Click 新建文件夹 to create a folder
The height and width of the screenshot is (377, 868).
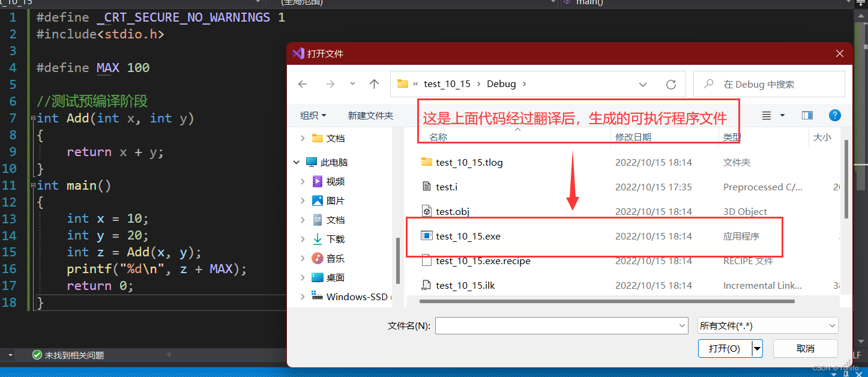(370, 115)
